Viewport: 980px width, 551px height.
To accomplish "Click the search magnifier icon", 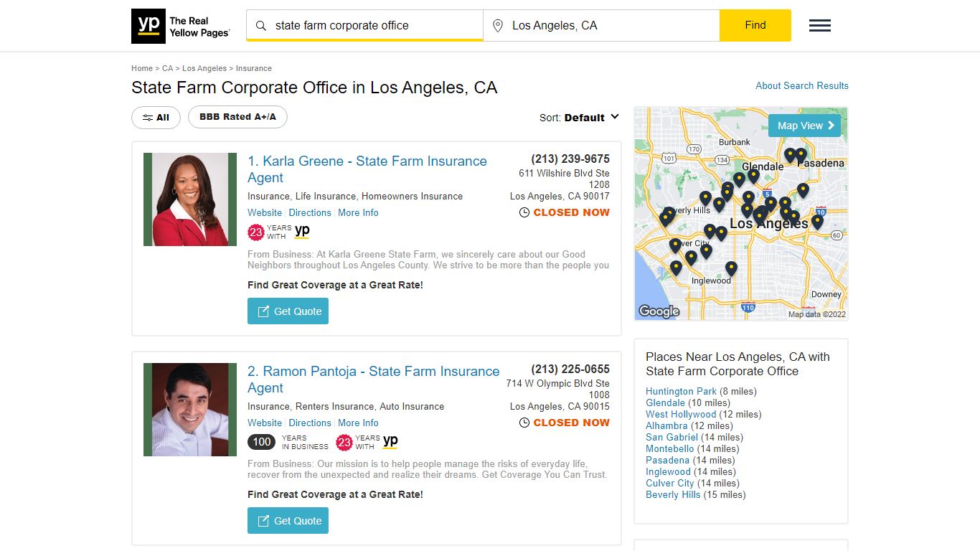I will point(261,26).
